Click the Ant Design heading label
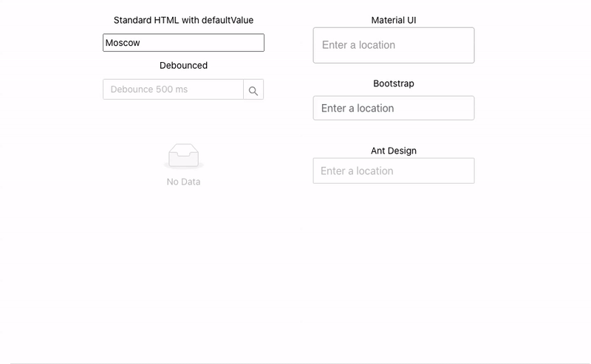Viewport: 591px width, 364px height. point(394,151)
